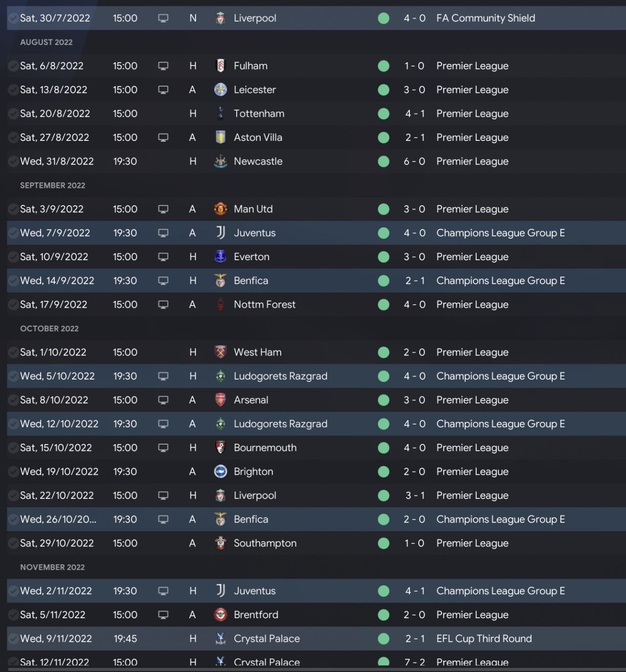Click TV broadcast icon for Everton match
This screenshot has width=626, height=672.
(x=163, y=257)
